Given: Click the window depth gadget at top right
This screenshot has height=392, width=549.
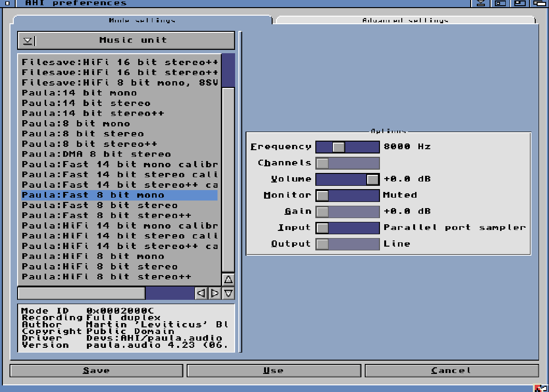Looking at the screenshot, I should [539, 3].
